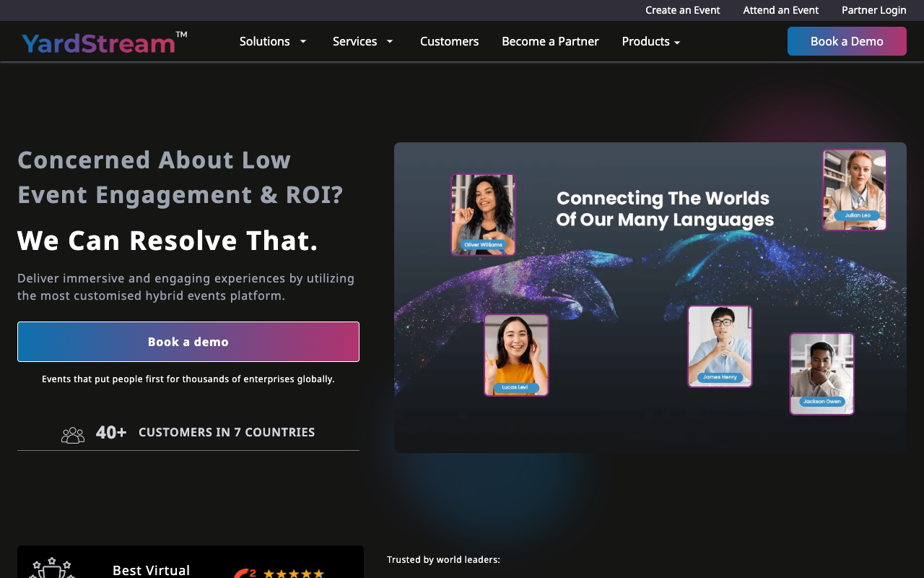
Task: Click 'Trusted by world leaders:' text
Action: tap(443, 560)
